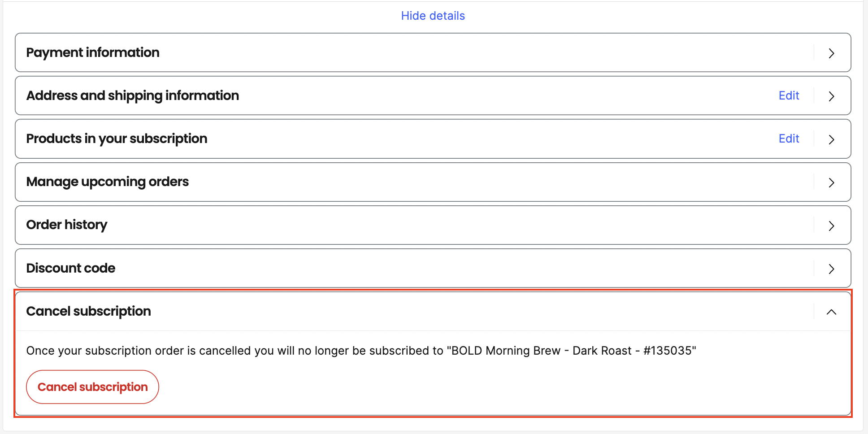Open Manage upcoming orders heading
Screen dimensions: 868x434
(x=108, y=182)
